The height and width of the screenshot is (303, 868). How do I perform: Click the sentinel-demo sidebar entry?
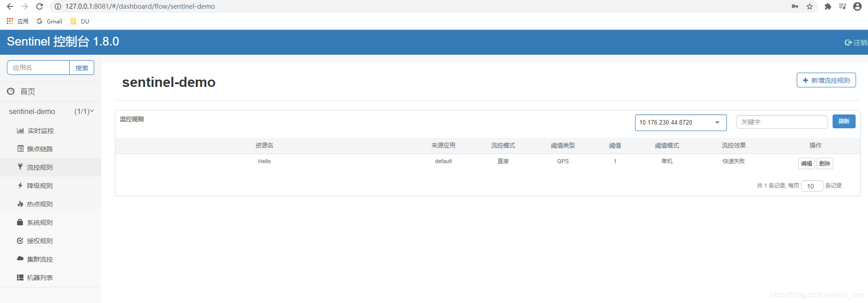click(32, 112)
